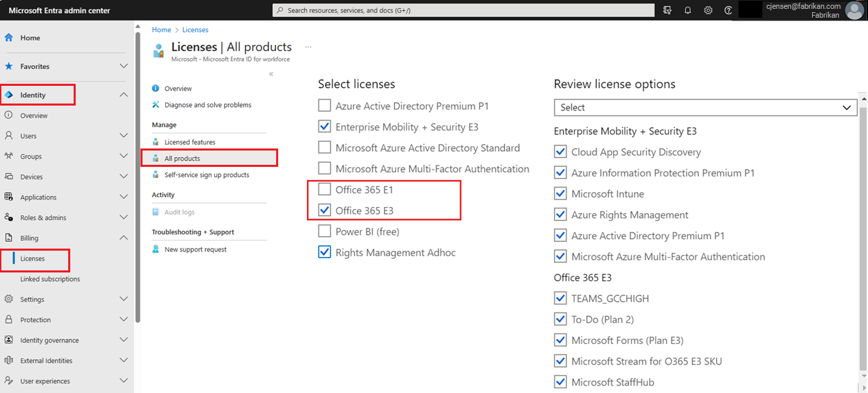Screen dimensions: 868x393
Task: Click the user account avatar
Action: click(854, 10)
